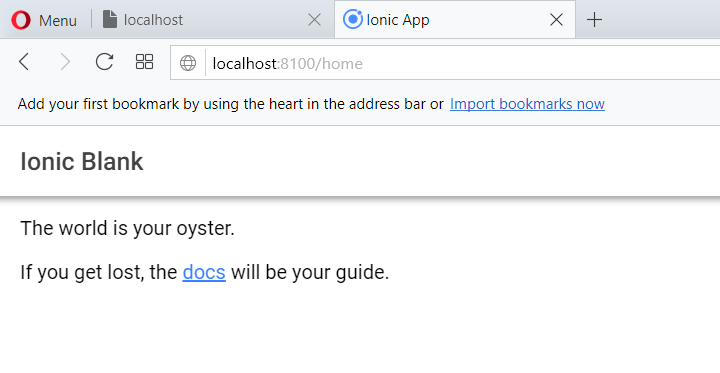Click the 'The world is your oyster' text
This screenshot has width=720, height=373.
pyautogui.click(x=128, y=228)
